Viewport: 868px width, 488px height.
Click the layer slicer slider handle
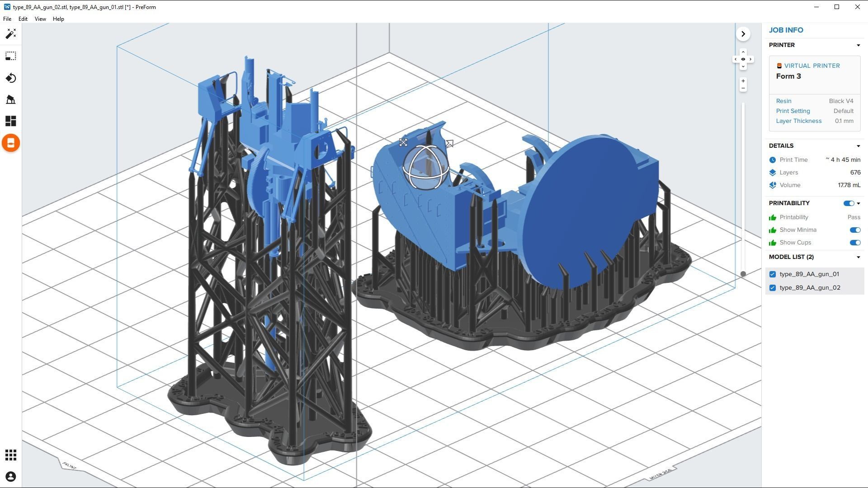[x=743, y=274]
